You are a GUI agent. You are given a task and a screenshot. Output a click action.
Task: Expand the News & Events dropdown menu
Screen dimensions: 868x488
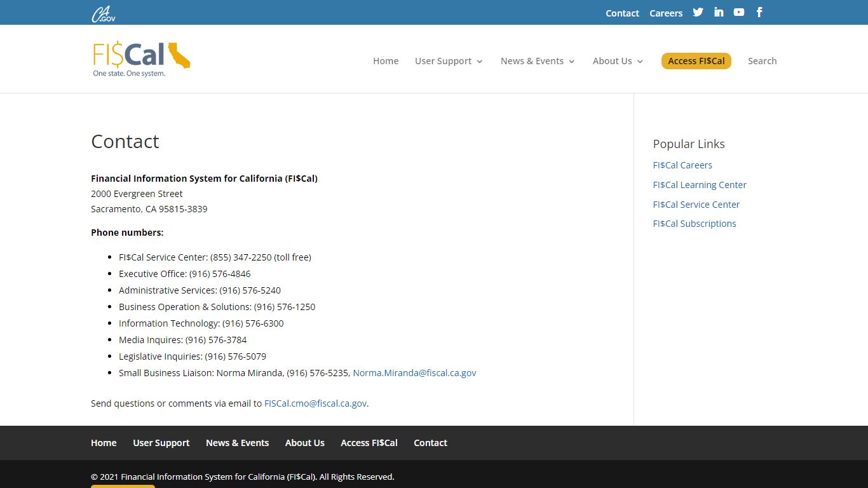538,61
